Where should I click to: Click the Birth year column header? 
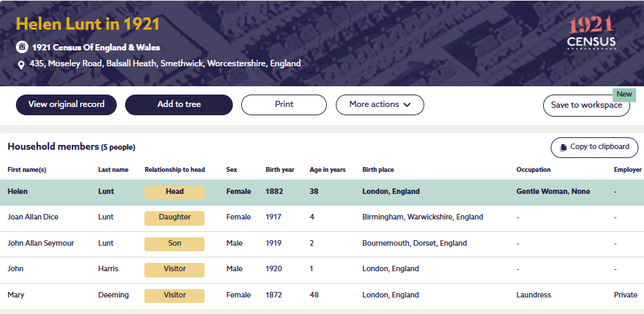coord(280,170)
